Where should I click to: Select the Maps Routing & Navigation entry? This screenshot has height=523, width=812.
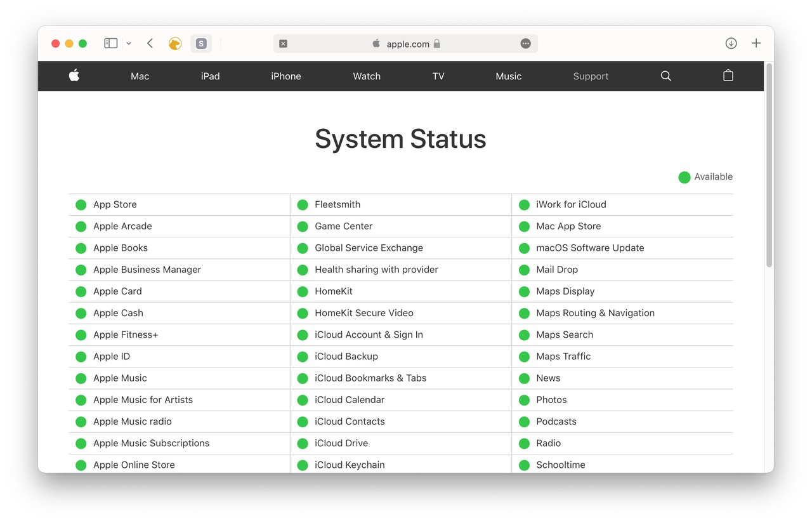[x=595, y=313]
